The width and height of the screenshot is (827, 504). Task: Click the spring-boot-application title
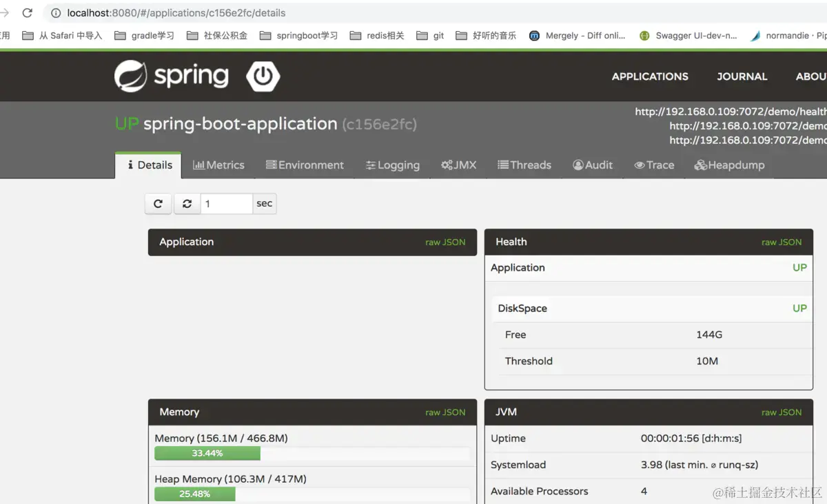[240, 124]
